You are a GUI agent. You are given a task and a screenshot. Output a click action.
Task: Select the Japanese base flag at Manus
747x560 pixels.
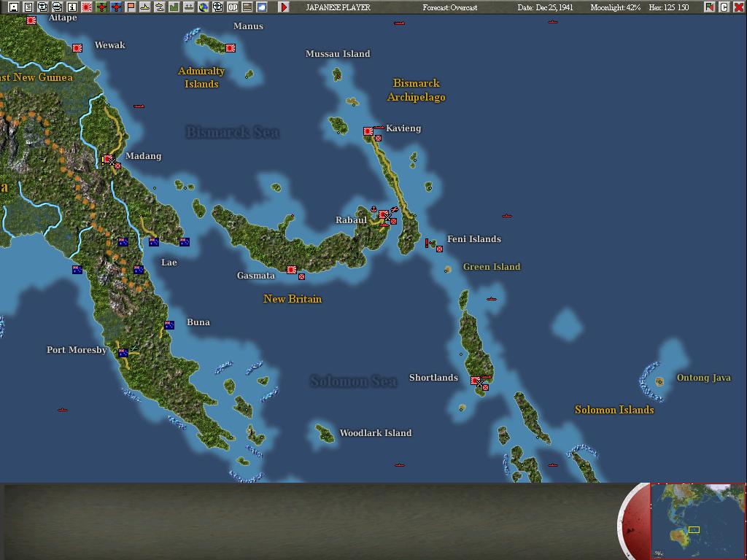(x=231, y=48)
